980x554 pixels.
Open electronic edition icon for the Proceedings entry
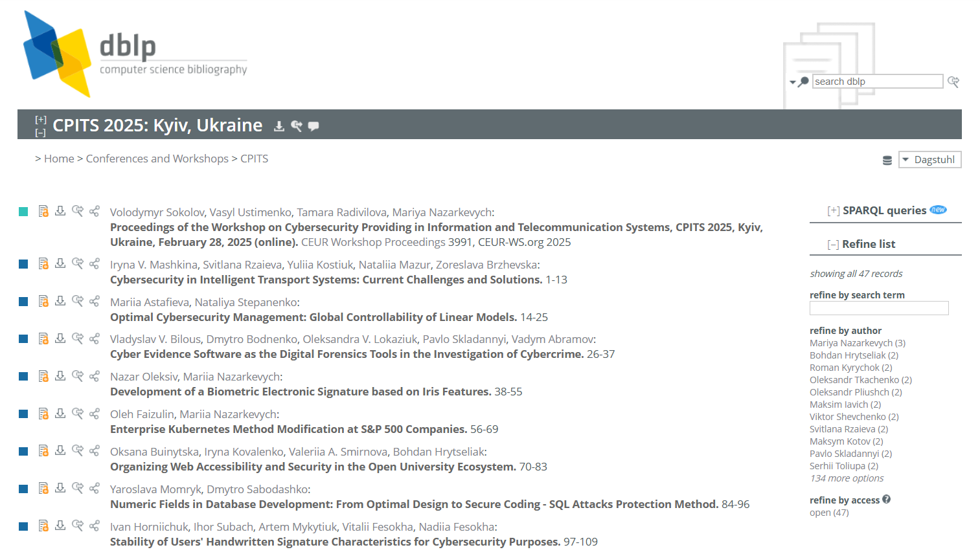(x=43, y=211)
